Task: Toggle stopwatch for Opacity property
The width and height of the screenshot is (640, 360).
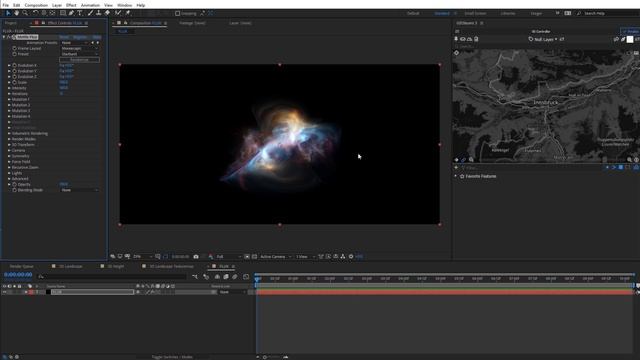Action: coord(14,184)
